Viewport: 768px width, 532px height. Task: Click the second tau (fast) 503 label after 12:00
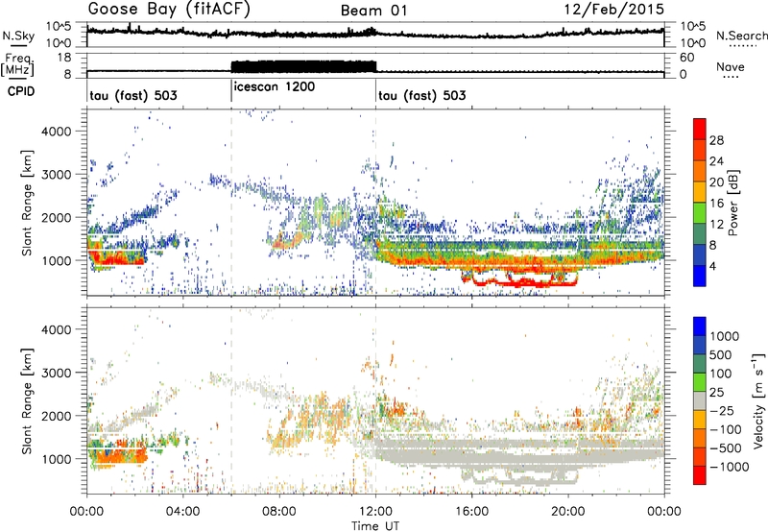422,95
